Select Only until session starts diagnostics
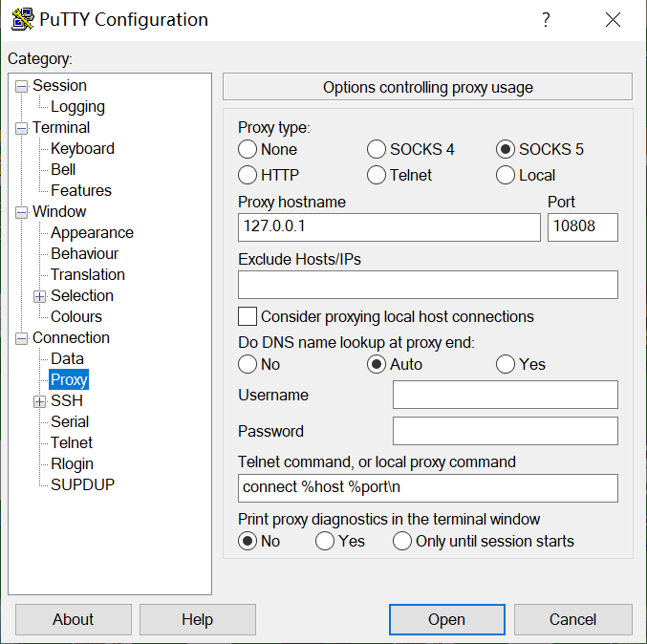The height and width of the screenshot is (644, 647). pyautogui.click(x=402, y=542)
